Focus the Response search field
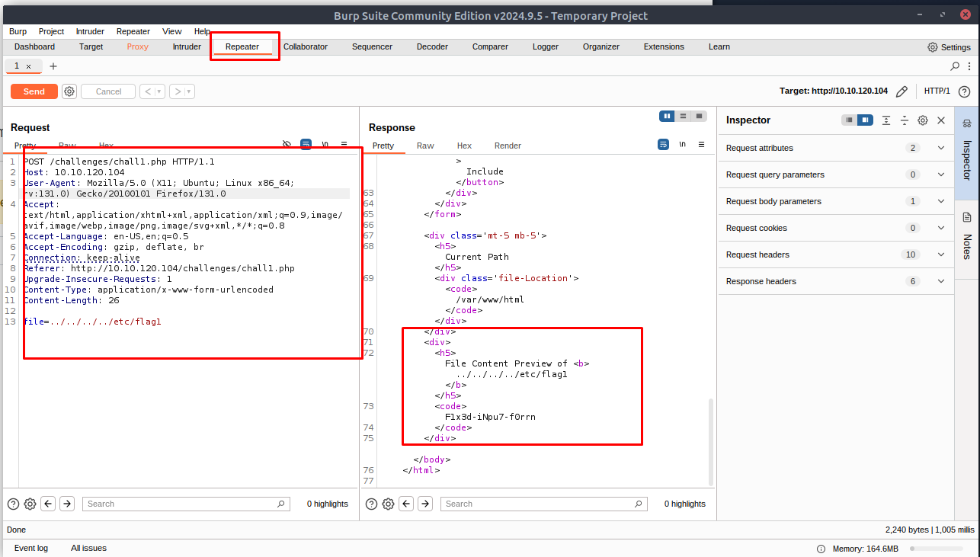Viewport: 980px width, 557px height. point(544,504)
